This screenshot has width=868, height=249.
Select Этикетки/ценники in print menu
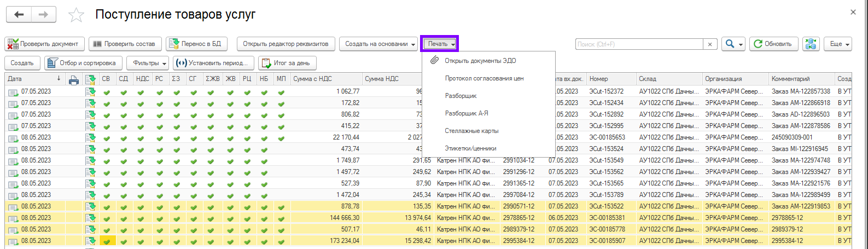[470, 148]
